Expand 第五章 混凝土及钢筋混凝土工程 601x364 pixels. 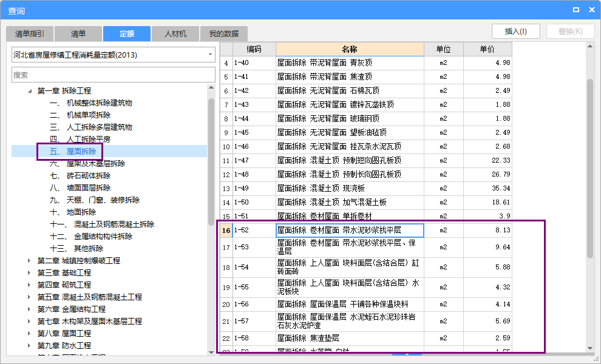30,297
